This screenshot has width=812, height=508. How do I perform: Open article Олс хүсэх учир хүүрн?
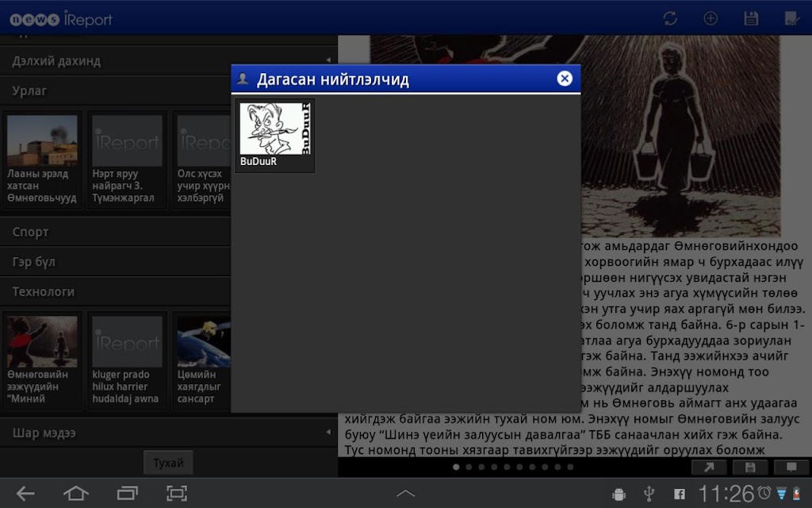202,160
